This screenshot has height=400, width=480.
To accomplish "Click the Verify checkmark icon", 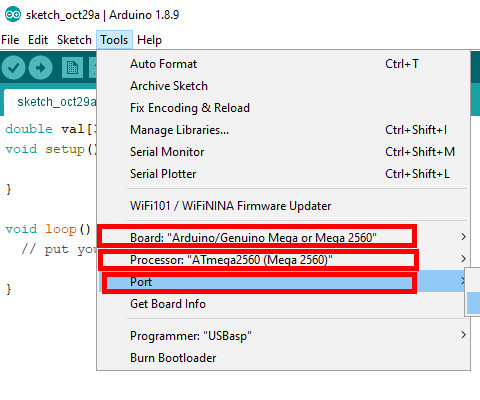I will (x=13, y=68).
